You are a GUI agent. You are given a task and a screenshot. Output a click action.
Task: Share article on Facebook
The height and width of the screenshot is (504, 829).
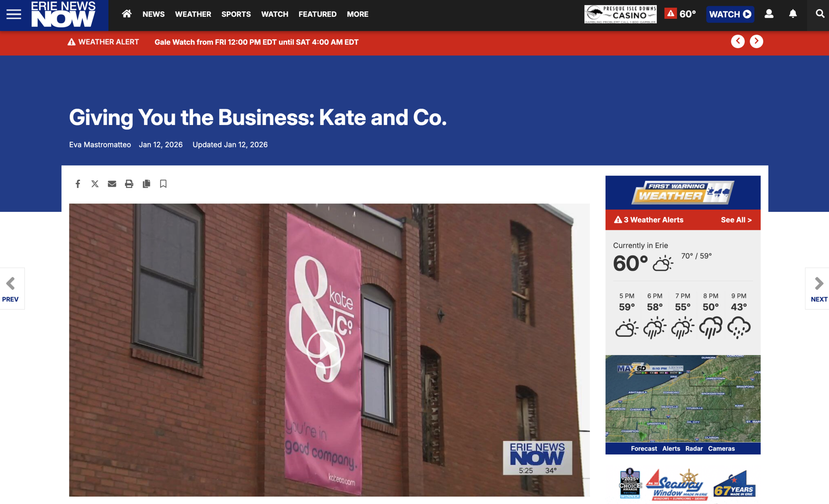point(78,184)
